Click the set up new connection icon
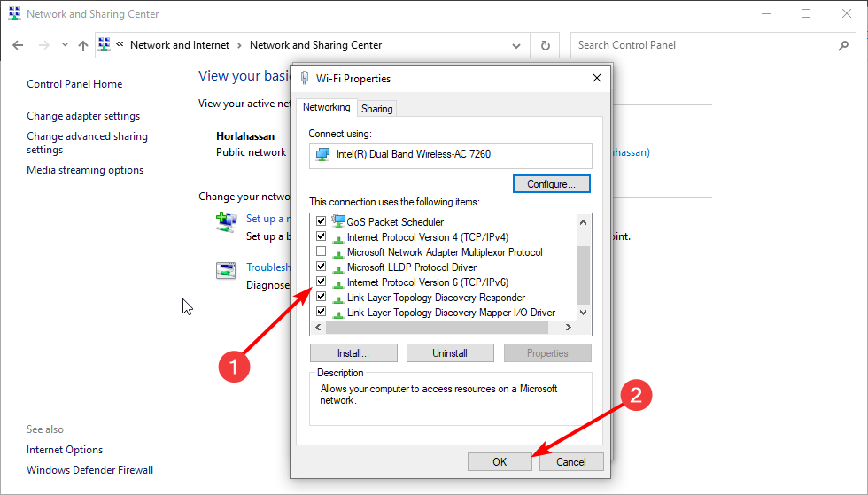This screenshot has width=868, height=495. coord(226,221)
